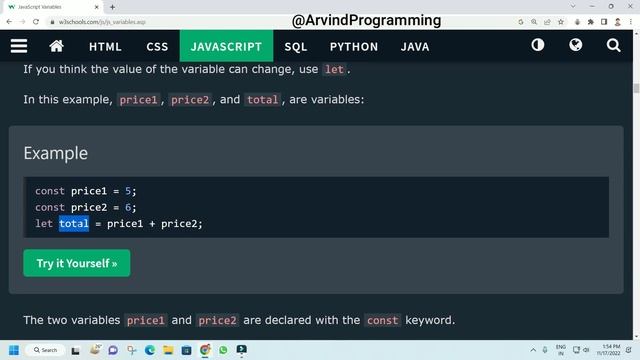
Task: Show hidden system tray icons
Action: pyautogui.click(x=533, y=350)
